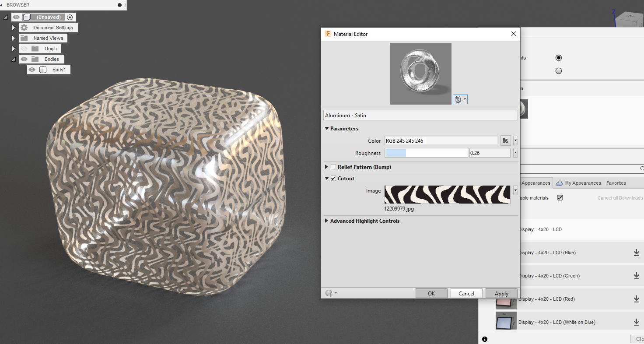Switch to the Favorites tab
644x344 pixels.
pyautogui.click(x=616, y=183)
